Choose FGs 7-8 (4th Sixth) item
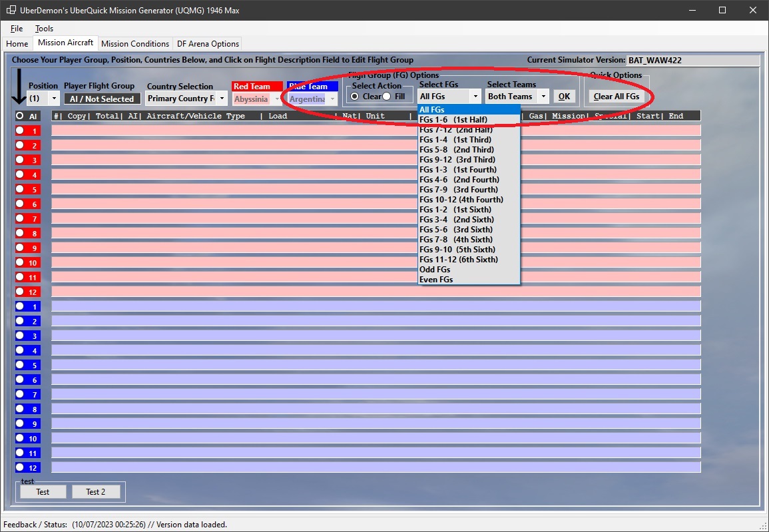 [469, 240]
